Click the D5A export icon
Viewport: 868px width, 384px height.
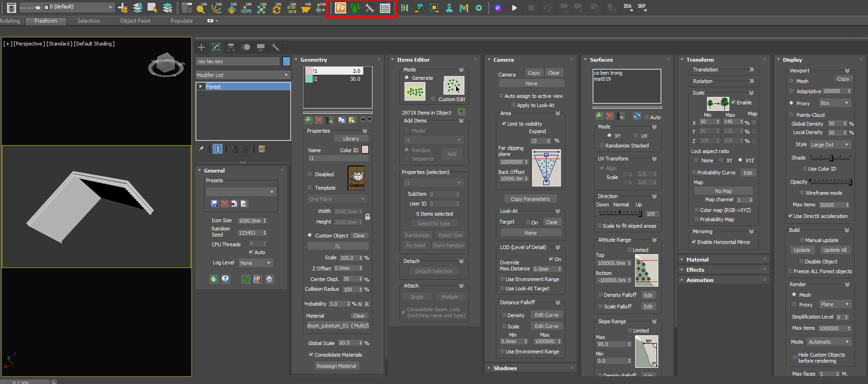[x=628, y=7]
